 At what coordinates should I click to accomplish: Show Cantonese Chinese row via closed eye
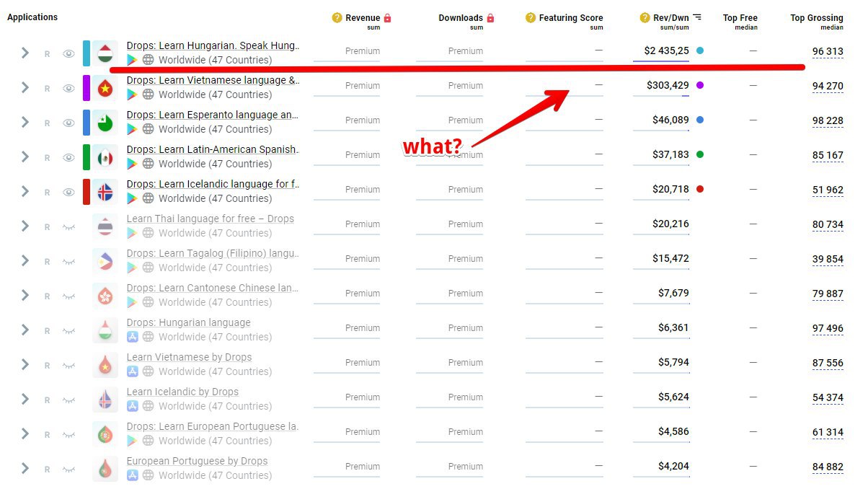click(68, 296)
